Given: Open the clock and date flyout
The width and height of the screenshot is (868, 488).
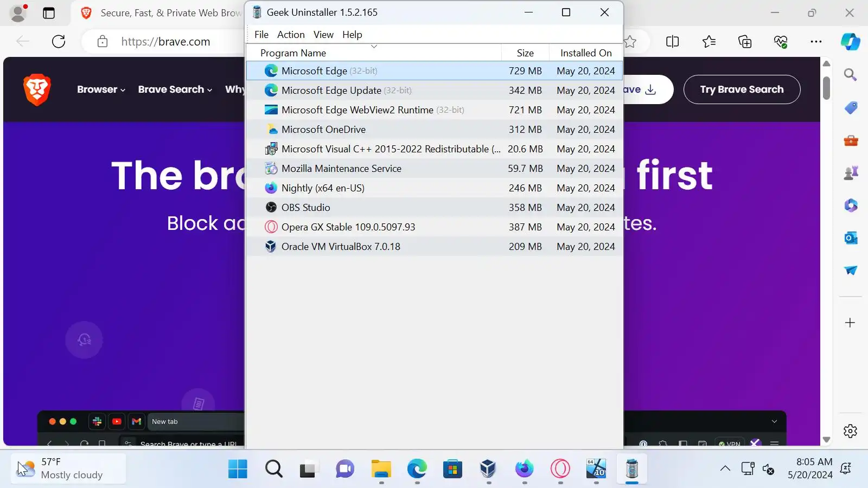Looking at the screenshot, I should [x=810, y=469].
